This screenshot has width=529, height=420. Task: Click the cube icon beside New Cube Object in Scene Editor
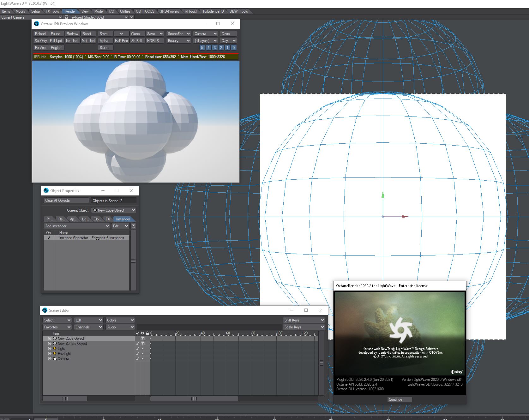point(55,339)
